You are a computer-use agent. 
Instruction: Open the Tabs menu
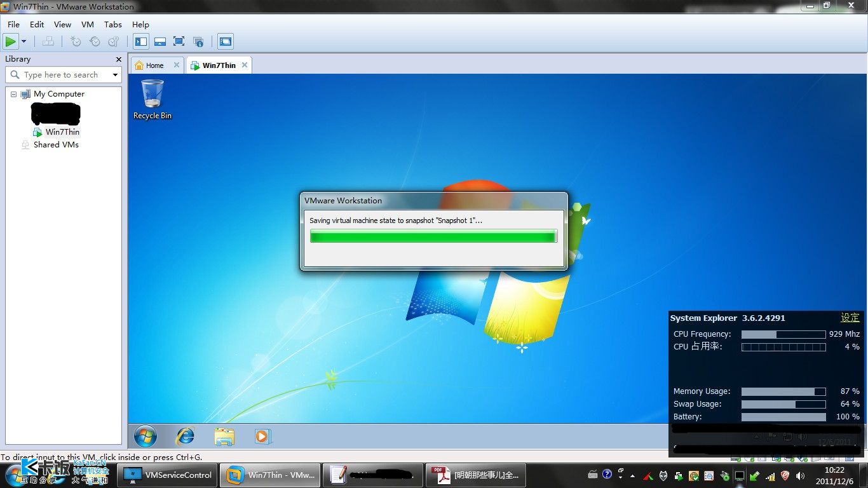coord(113,24)
